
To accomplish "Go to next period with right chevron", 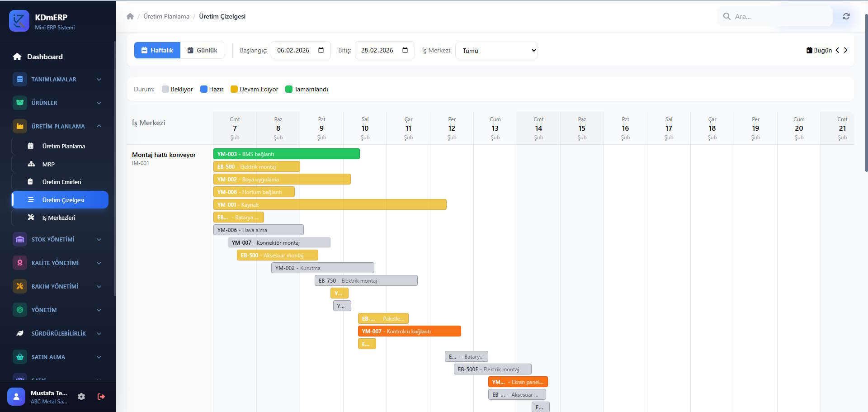I will 845,50.
